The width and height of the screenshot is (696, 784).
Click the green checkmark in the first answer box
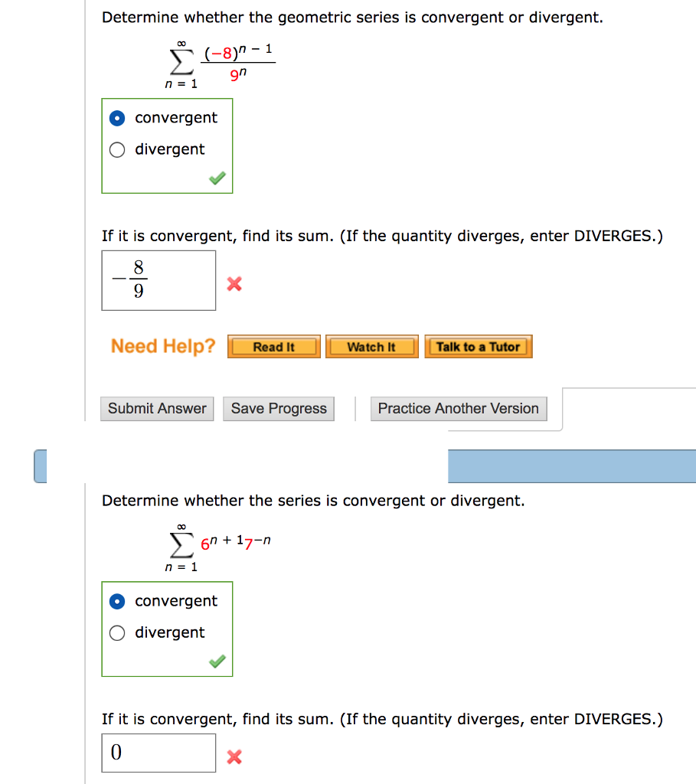pos(217,177)
